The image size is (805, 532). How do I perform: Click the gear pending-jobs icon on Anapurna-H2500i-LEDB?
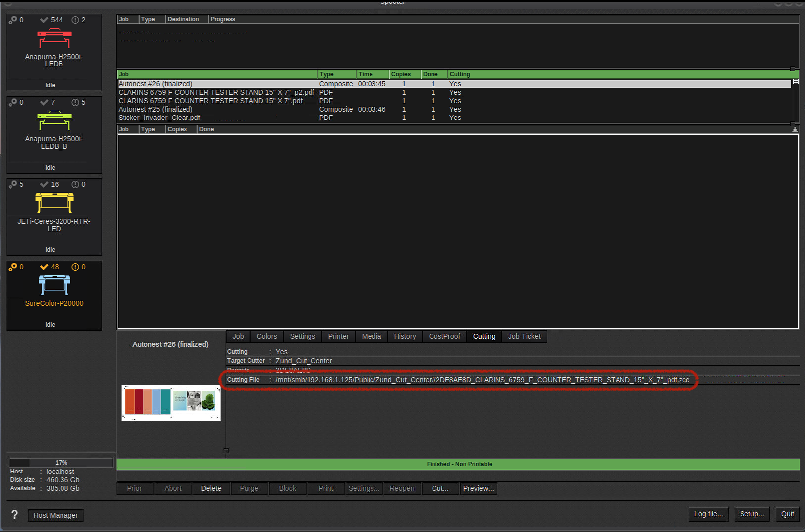pos(12,20)
